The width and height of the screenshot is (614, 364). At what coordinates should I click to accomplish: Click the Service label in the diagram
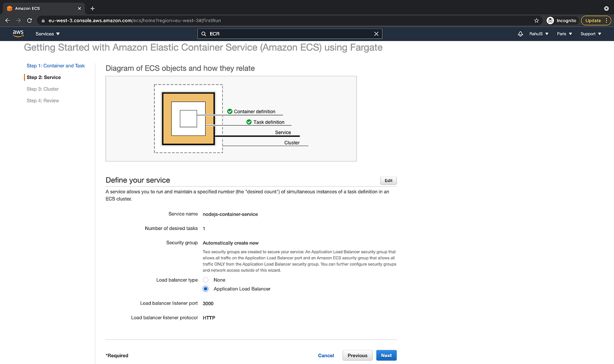[283, 132]
